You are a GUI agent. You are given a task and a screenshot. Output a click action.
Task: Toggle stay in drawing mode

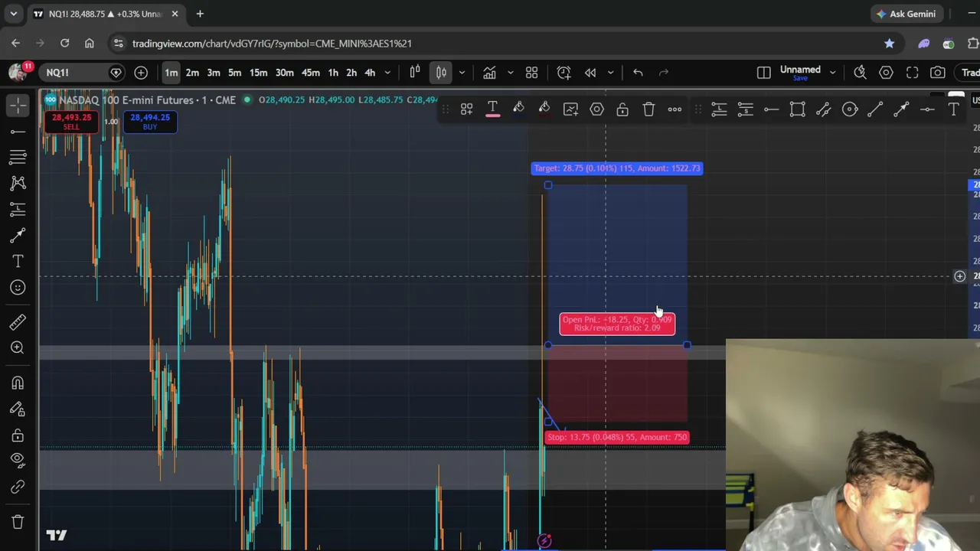[18, 409]
